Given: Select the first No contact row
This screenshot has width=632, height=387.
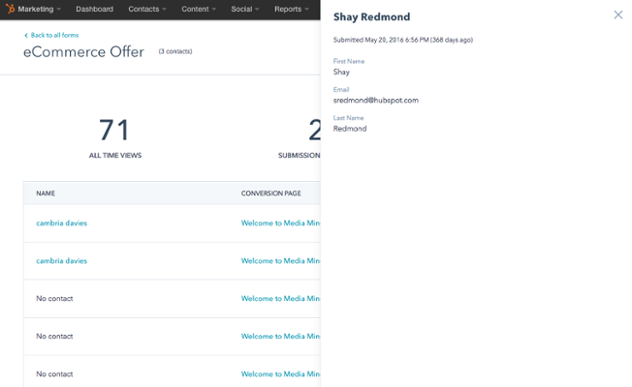Looking at the screenshot, I should [x=172, y=299].
